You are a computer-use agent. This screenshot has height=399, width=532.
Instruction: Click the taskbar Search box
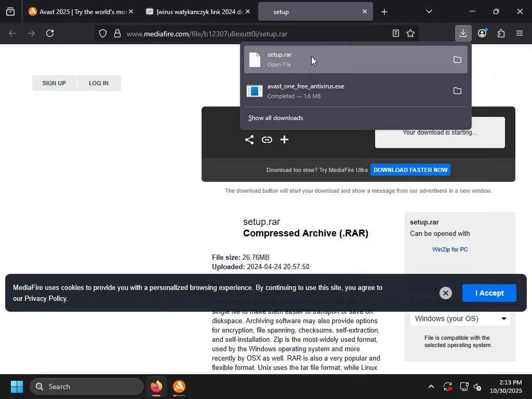coord(87,387)
